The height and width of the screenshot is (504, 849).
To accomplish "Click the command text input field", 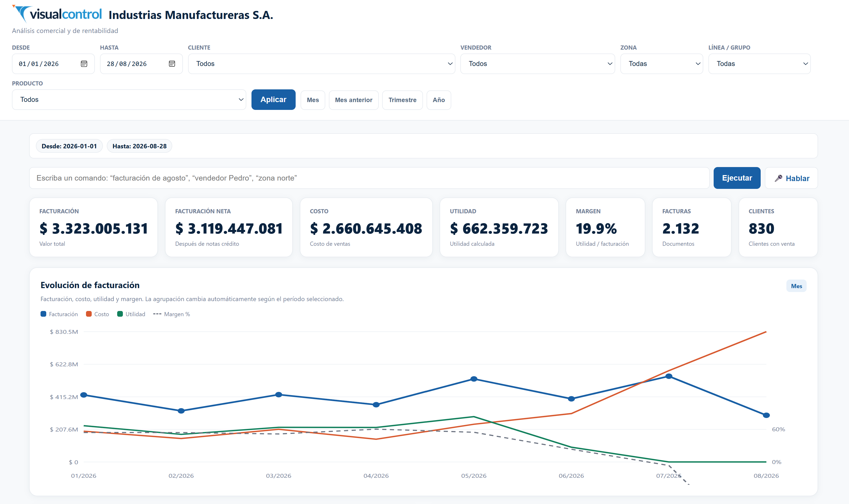I will [x=369, y=178].
